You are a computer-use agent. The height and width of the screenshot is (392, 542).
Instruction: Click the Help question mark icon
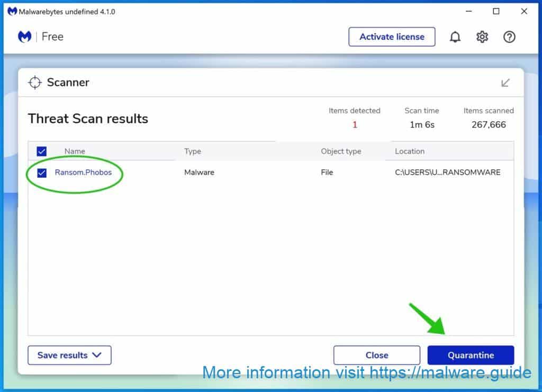tap(509, 37)
